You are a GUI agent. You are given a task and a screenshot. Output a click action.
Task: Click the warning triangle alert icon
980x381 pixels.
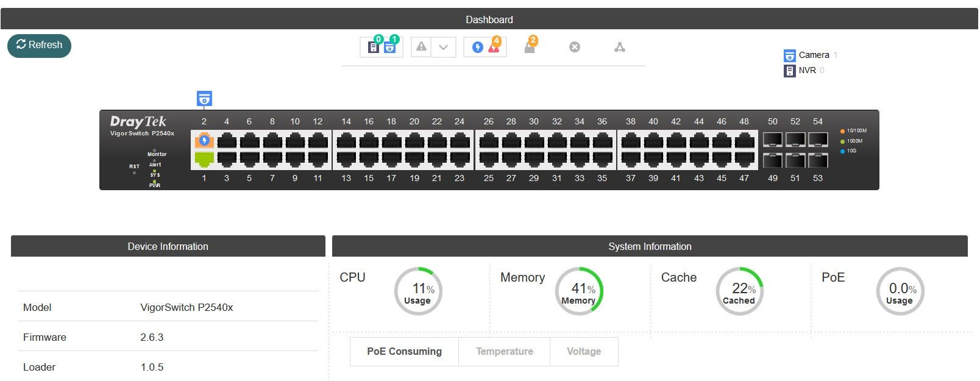421,47
